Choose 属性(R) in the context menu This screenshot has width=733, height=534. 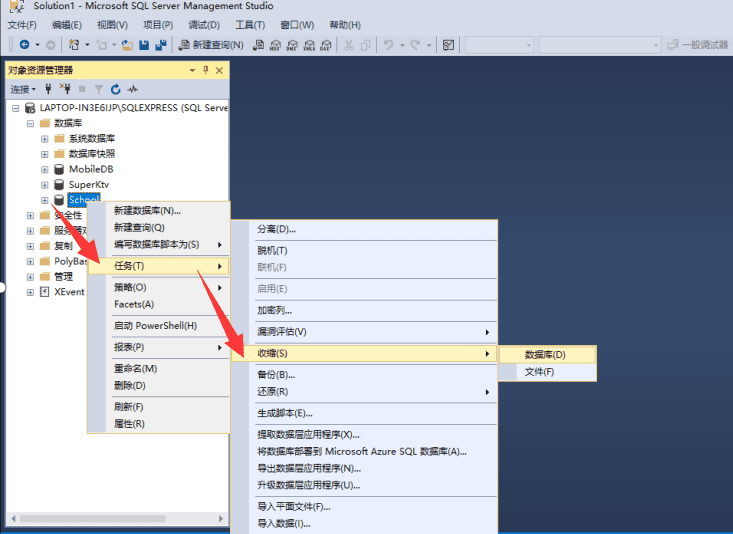point(159,424)
